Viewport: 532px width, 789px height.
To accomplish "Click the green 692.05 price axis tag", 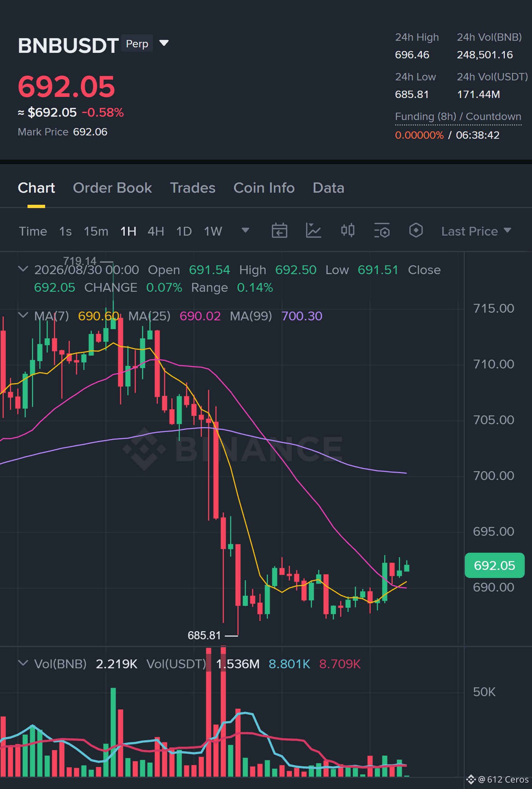I will 495,566.
